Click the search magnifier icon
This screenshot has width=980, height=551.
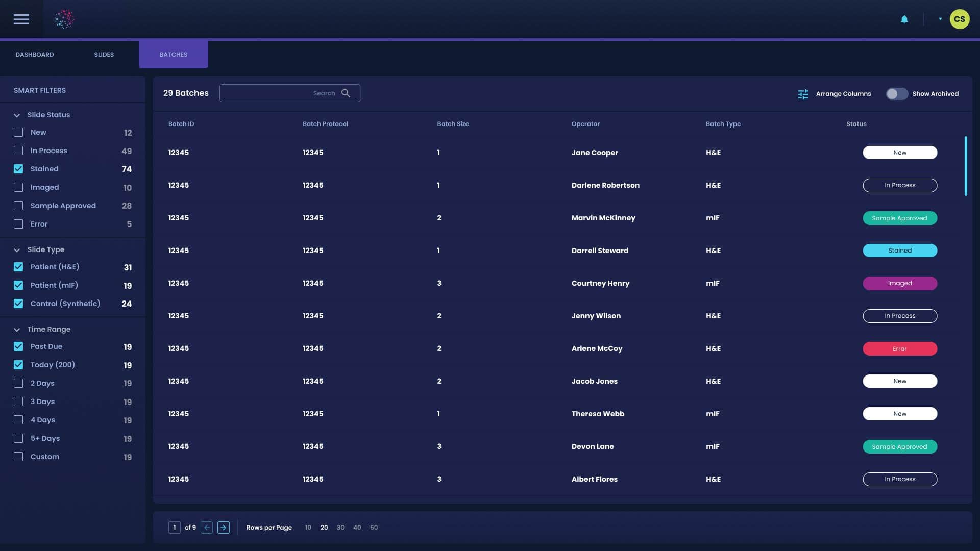tap(346, 93)
